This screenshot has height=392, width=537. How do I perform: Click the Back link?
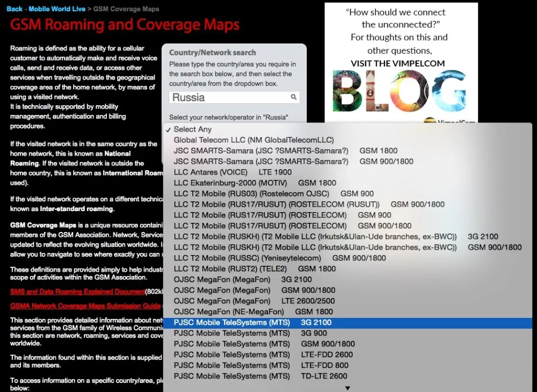click(x=14, y=9)
